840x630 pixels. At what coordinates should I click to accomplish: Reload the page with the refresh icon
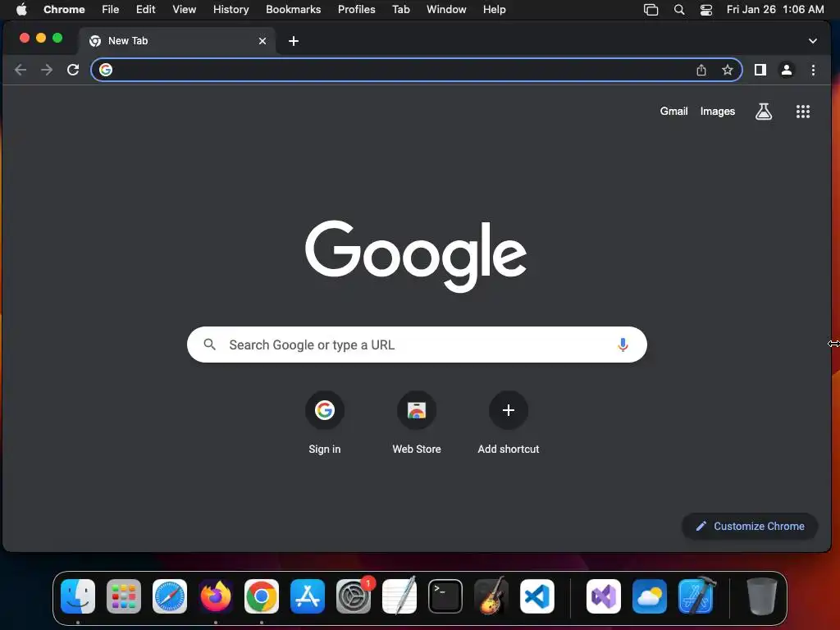[x=73, y=70]
